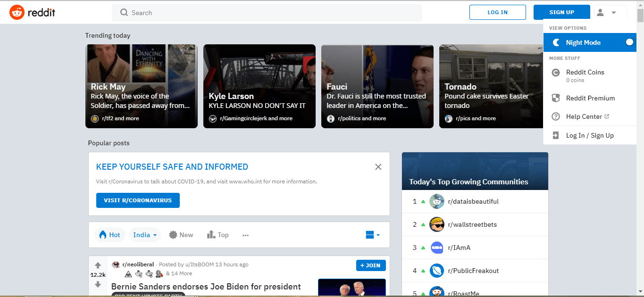Click the Reddit alien logo icon
644x297 pixels.
17,12
